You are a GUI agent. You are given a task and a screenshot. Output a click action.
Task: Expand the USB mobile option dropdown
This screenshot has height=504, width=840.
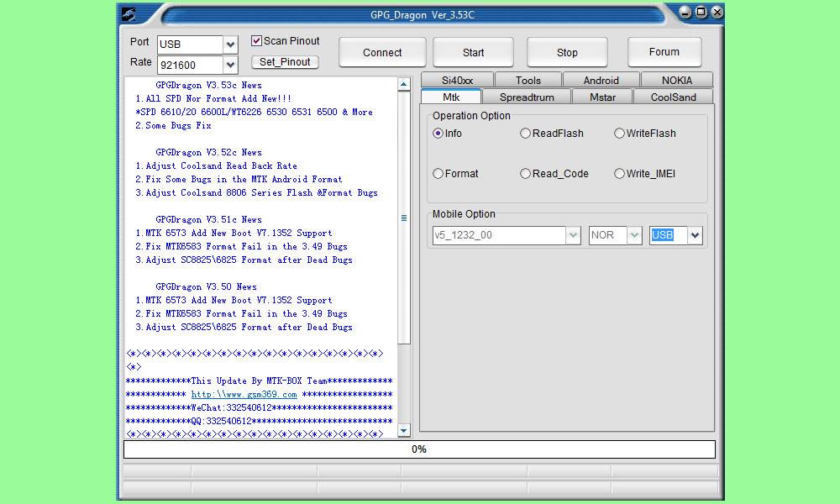(x=695, y=235)
